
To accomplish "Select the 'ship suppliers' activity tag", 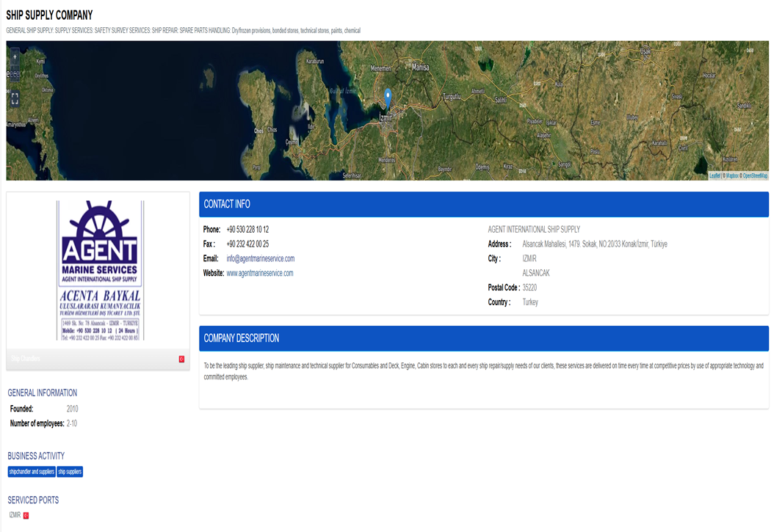I will click(x=70, y=472).
